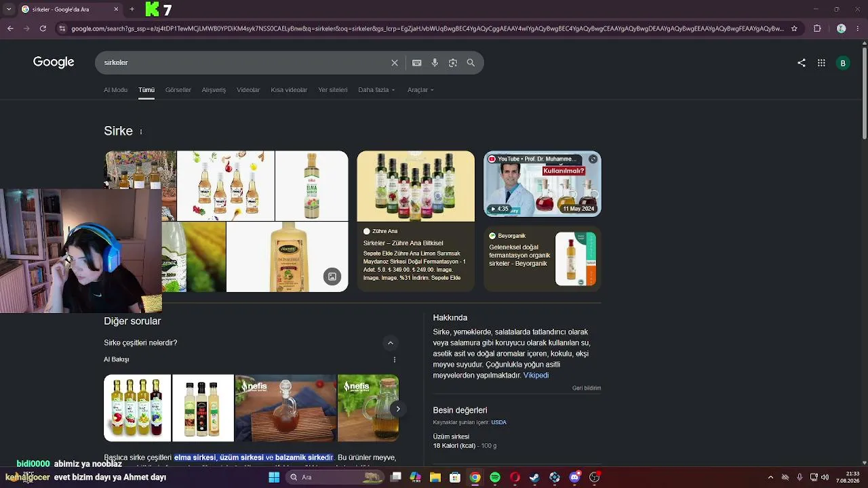Play the YouTube video dated 11 May 2024
Image resolution: width=868 pixels, height=488 pixels.
pos(542,184)
